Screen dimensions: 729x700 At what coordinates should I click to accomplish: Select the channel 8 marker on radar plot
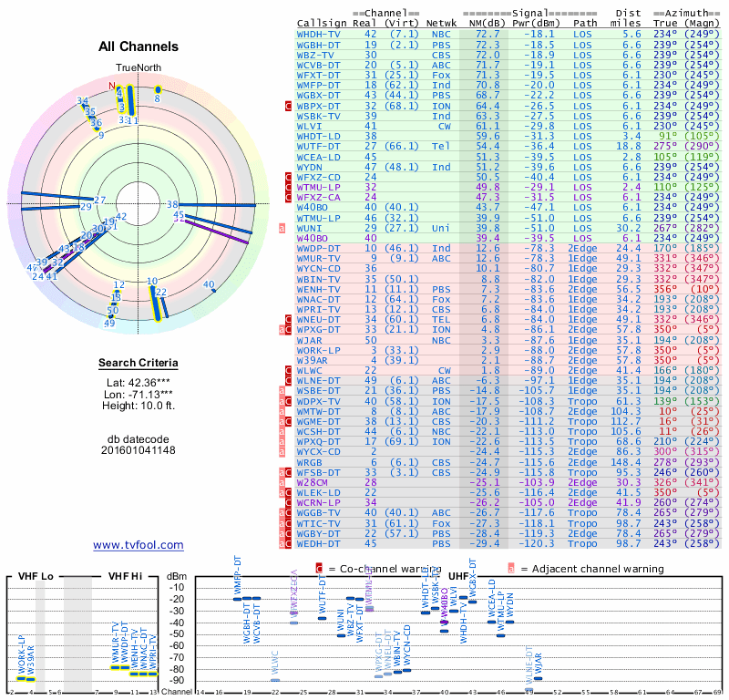click(x=158, y=89)
